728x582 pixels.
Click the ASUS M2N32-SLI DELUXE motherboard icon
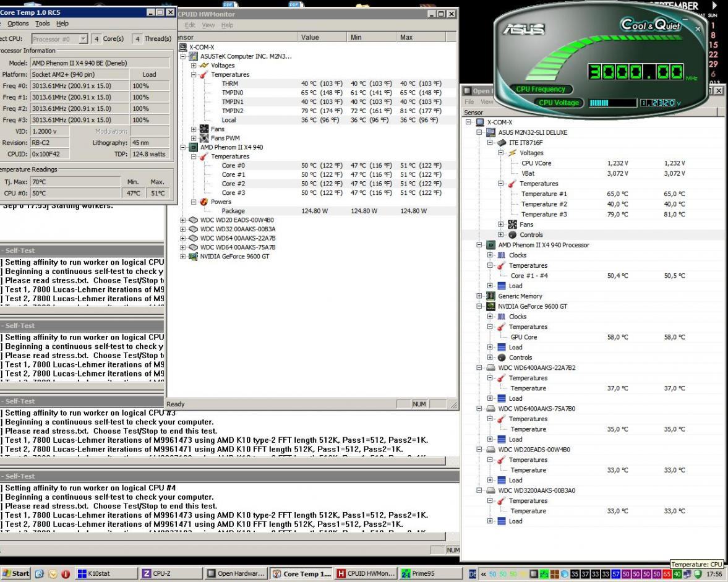[490, 132]
